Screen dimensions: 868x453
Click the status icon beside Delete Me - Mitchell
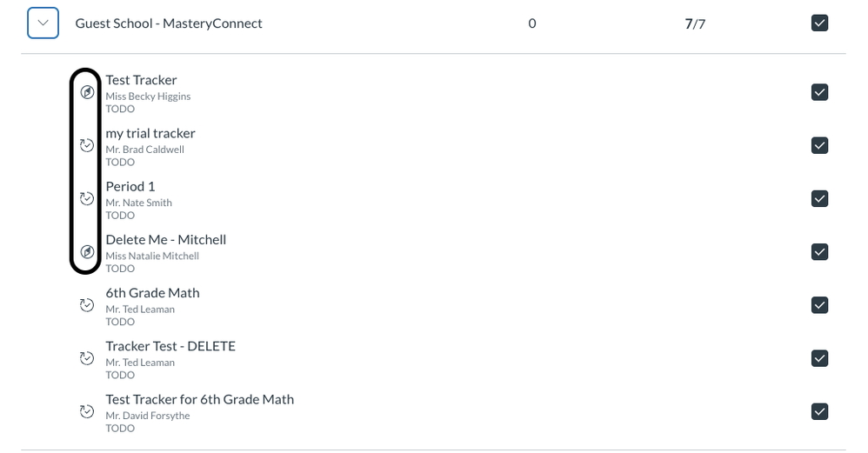point(87,252)
